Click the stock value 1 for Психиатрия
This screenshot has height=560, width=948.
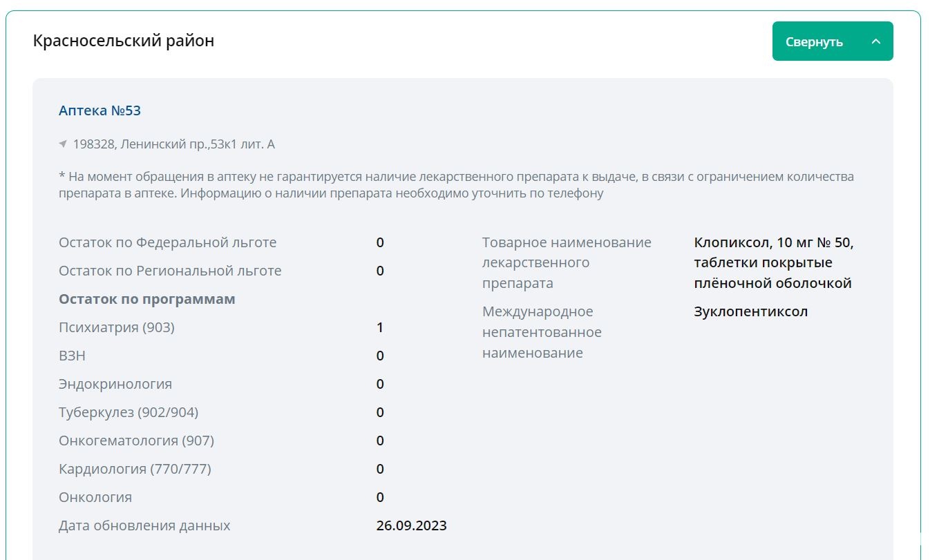380,327
